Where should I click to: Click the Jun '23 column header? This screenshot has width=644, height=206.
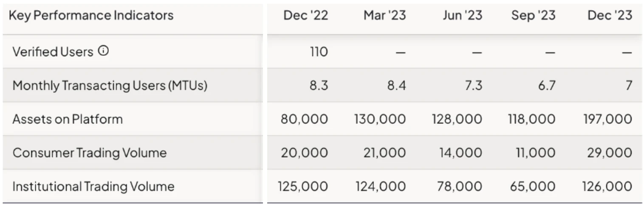[462, 16]
